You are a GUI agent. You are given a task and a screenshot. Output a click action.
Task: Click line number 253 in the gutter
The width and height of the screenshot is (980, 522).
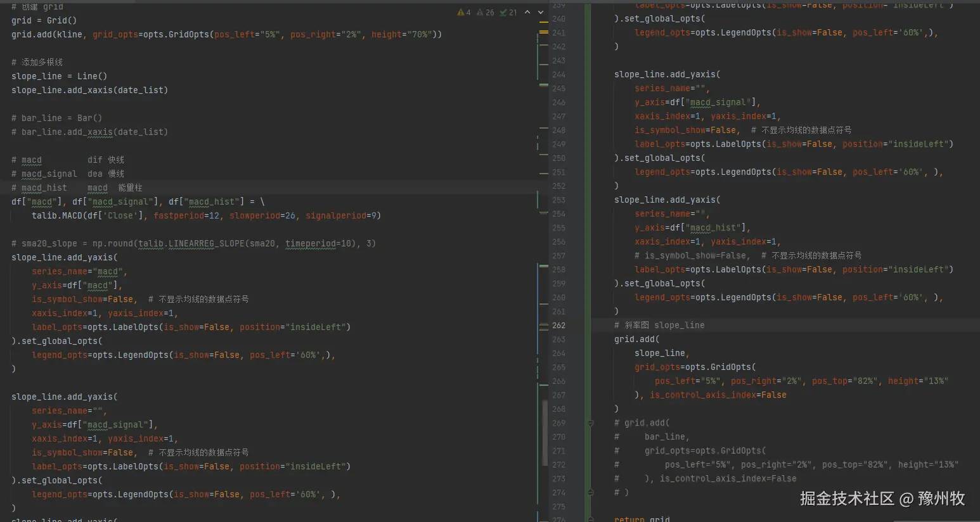pos(558,200)
